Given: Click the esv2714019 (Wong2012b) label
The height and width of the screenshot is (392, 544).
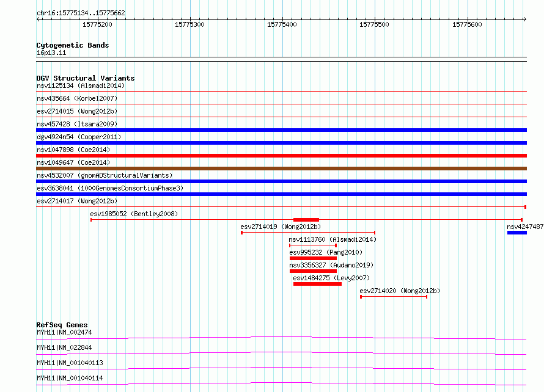Looking at the screenshot, I should 281,227.
